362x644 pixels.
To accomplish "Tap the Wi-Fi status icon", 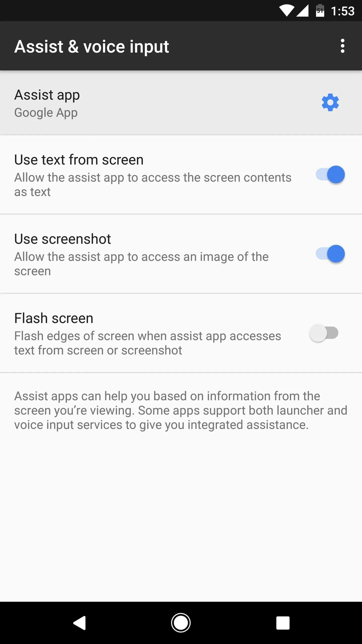I will 287,11.
